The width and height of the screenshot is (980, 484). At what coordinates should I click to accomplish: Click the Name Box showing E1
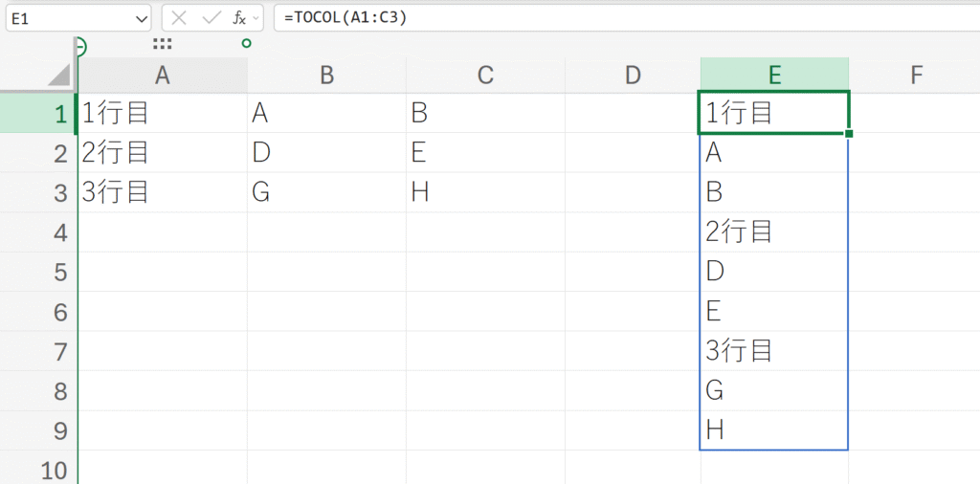(67, 18)
